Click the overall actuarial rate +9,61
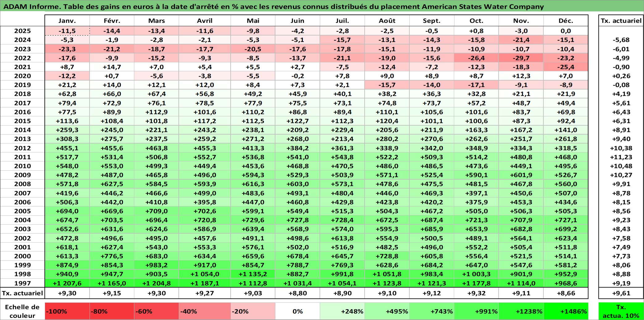 [621, 293]
